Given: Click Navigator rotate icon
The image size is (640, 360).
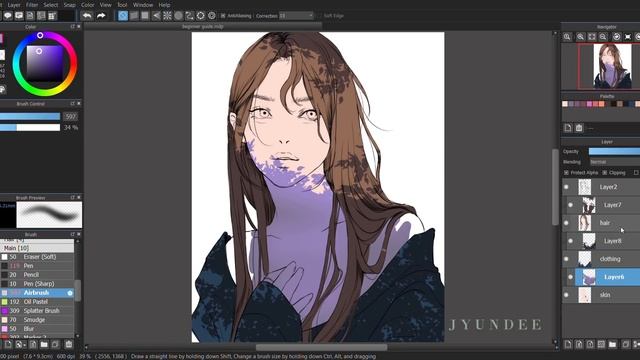Looking at the screenshot, I should (617, 37).
